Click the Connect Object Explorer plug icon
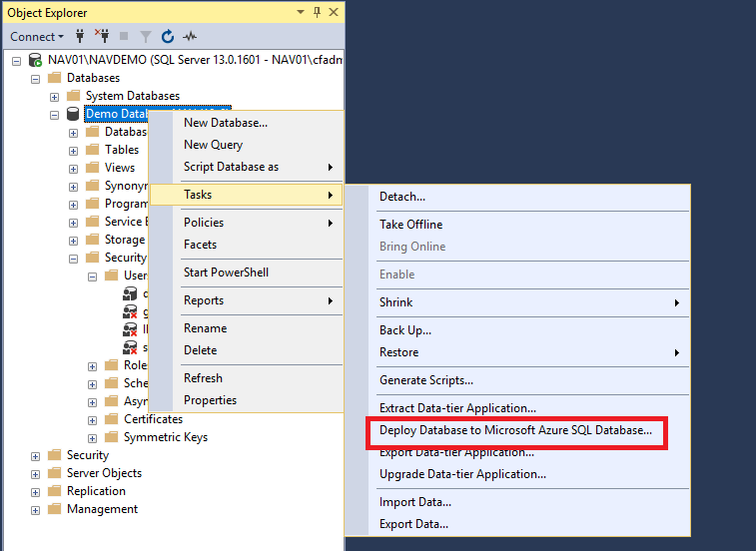The height and width of the screenshot is (551, 756). (81, 37)
